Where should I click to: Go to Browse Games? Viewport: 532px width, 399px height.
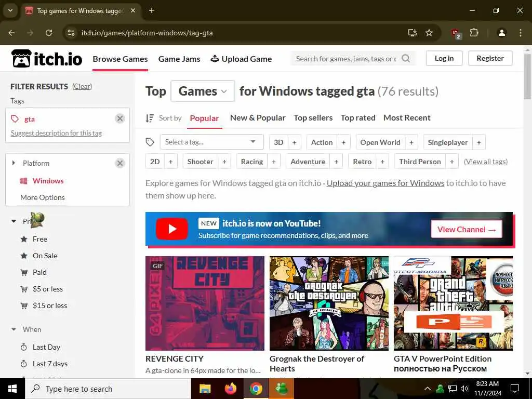[x=120, y=59]
